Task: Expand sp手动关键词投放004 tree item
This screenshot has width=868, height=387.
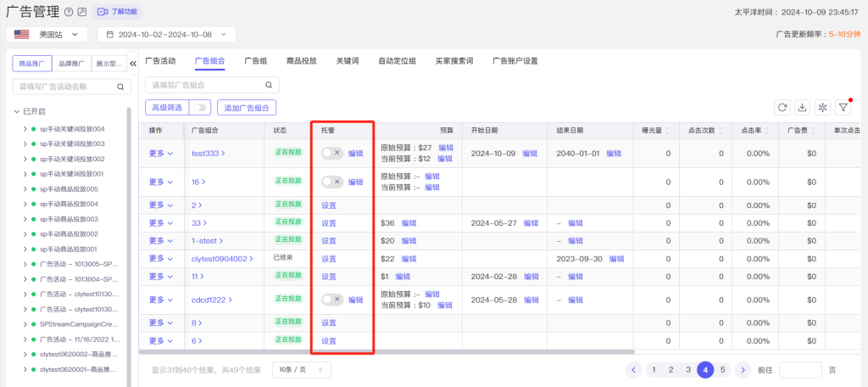Action: click(25, 129)
